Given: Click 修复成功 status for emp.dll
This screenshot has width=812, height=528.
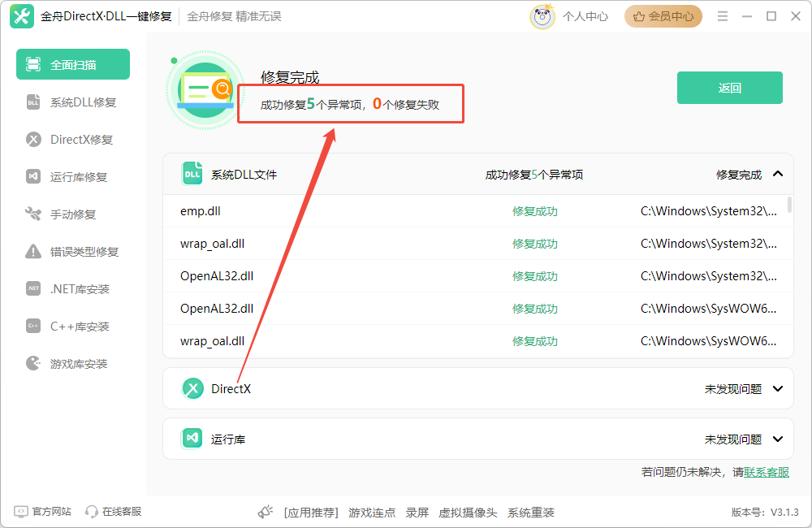Looking at the screenshot, I should (x=535, y=211).
